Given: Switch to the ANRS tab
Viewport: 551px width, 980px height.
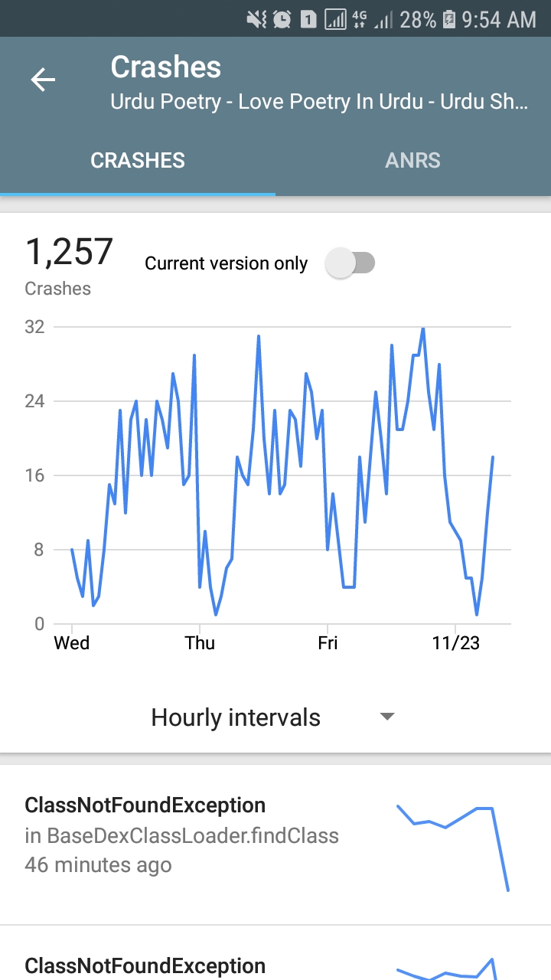Looking at the screenshot, I should (x=412, y=160).
